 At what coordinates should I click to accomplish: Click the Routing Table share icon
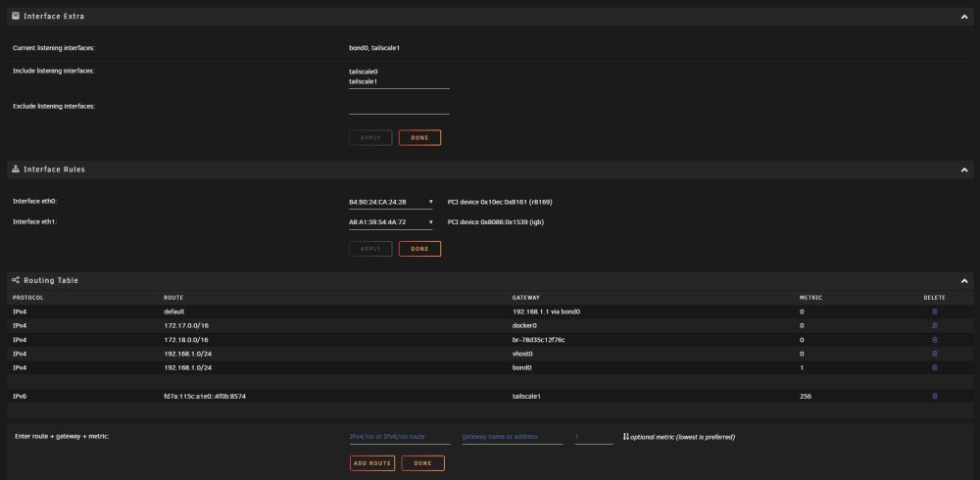click(16, 280)
